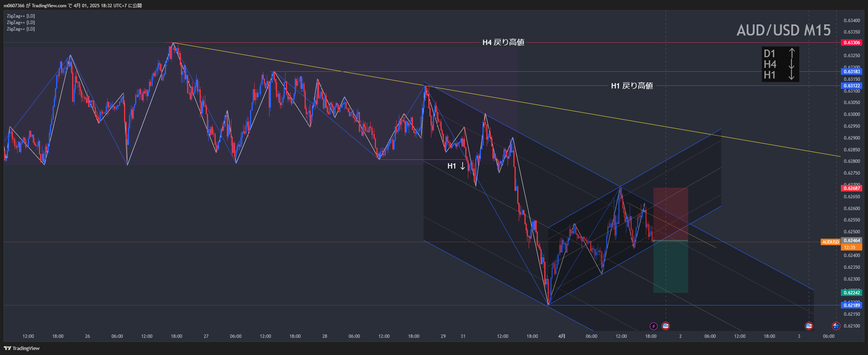Click the AUD/USD M15 title text
The width and height of the screenshot is (868, 355).
pos(783,31)
